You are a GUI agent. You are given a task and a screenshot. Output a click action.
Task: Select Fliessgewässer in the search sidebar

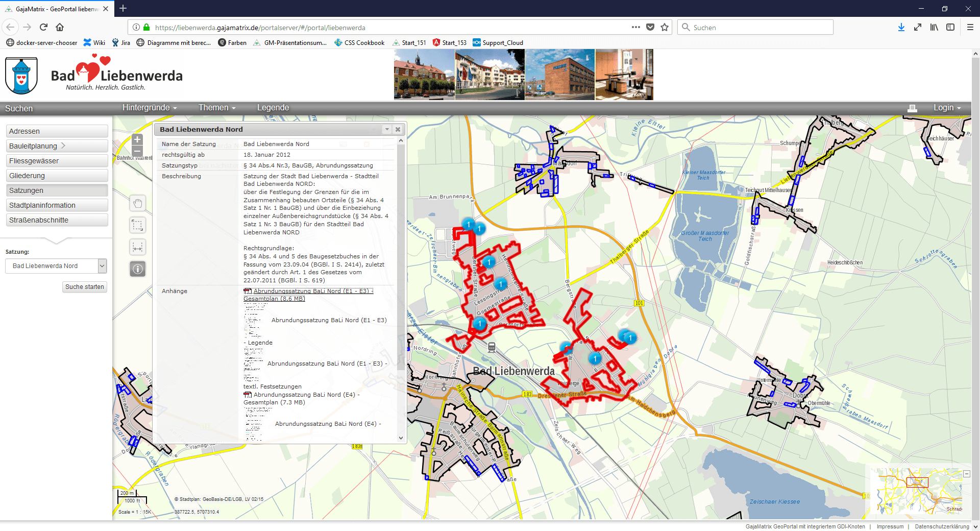coord(57,161)
